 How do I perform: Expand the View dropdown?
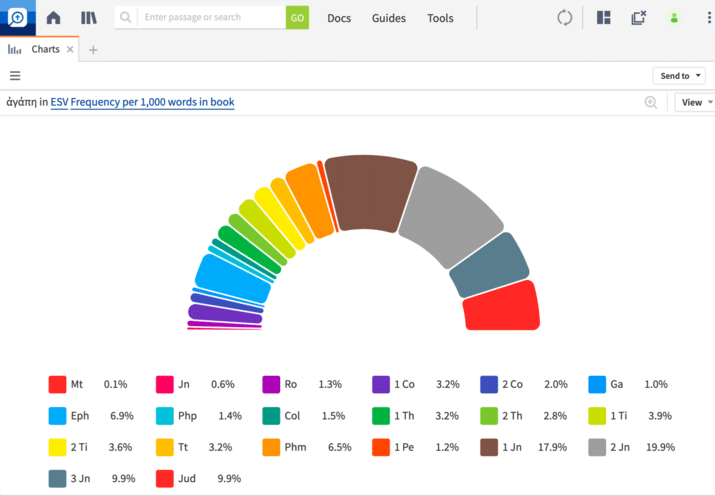695,102
